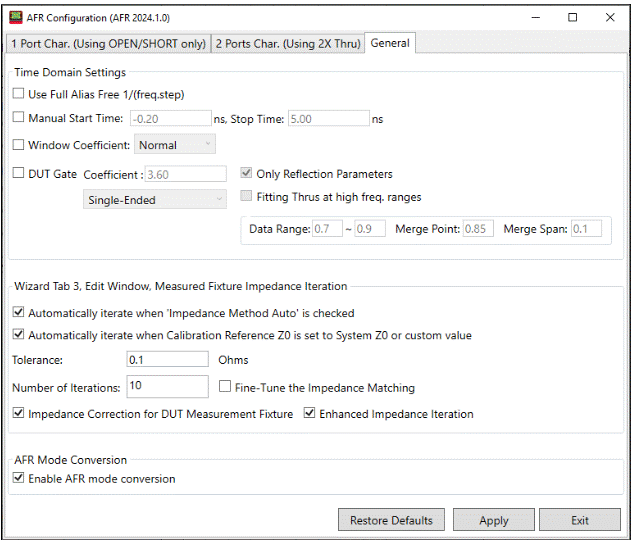Toggle the Window Coefficient checkbox
637x542 pixels.
pos(19,145)
